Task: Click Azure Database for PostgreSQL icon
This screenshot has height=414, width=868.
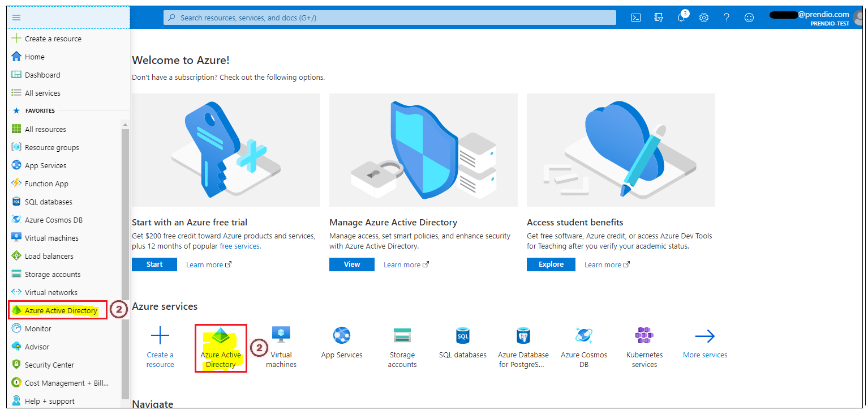Action: point(523,336)
